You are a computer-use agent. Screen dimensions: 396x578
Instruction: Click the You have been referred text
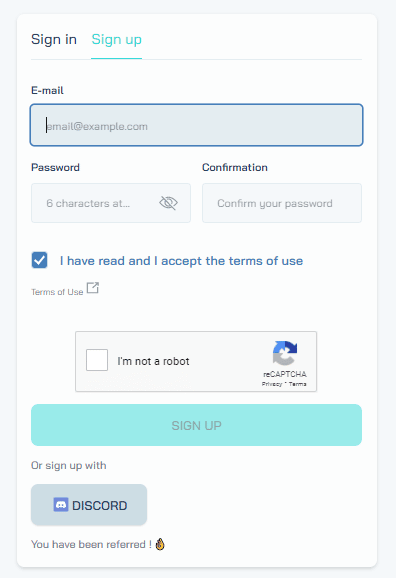pyautogui.click(x=91, y=544)
